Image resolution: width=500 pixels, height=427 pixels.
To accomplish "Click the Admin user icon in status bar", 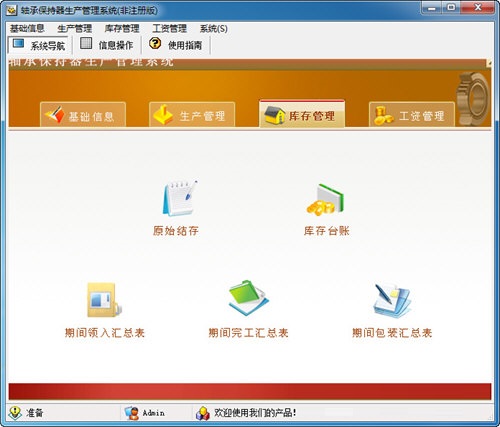I will tap(132, 413).
